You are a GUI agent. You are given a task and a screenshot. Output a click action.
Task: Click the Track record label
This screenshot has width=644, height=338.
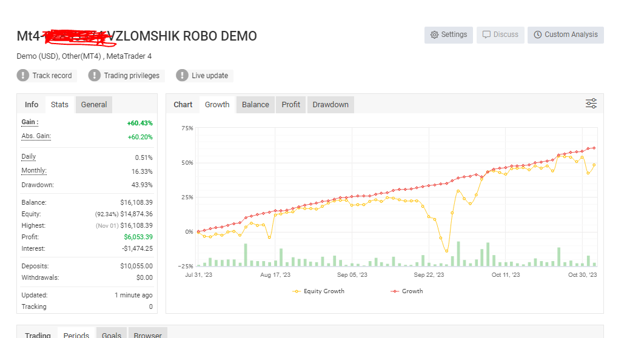(52, 76)
